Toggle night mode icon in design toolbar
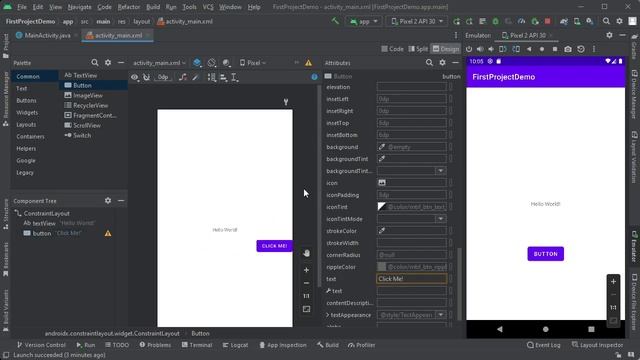This screenshot has width=640, height=360. point(226,62)
